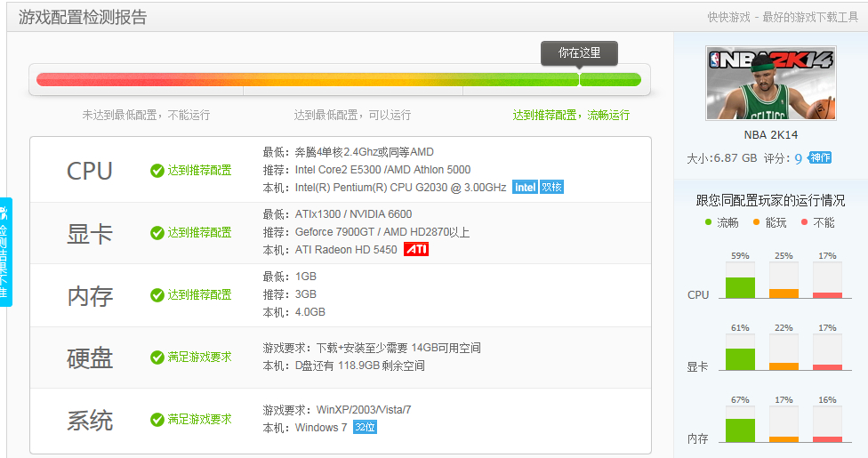Click the Geforce 7900GT recommended text
This screenshot has width=868, height=458.
pyautogui.click(x=382, y=232)
